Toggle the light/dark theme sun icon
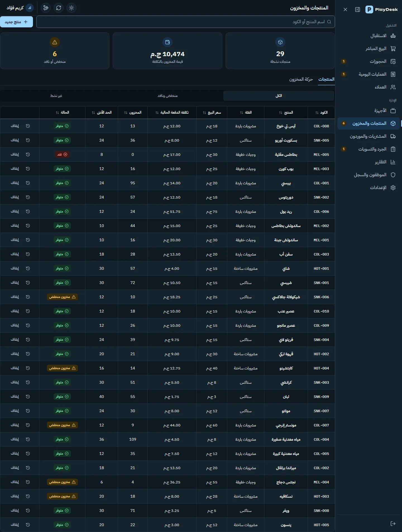The image size is (402, 532). [71, 8]
